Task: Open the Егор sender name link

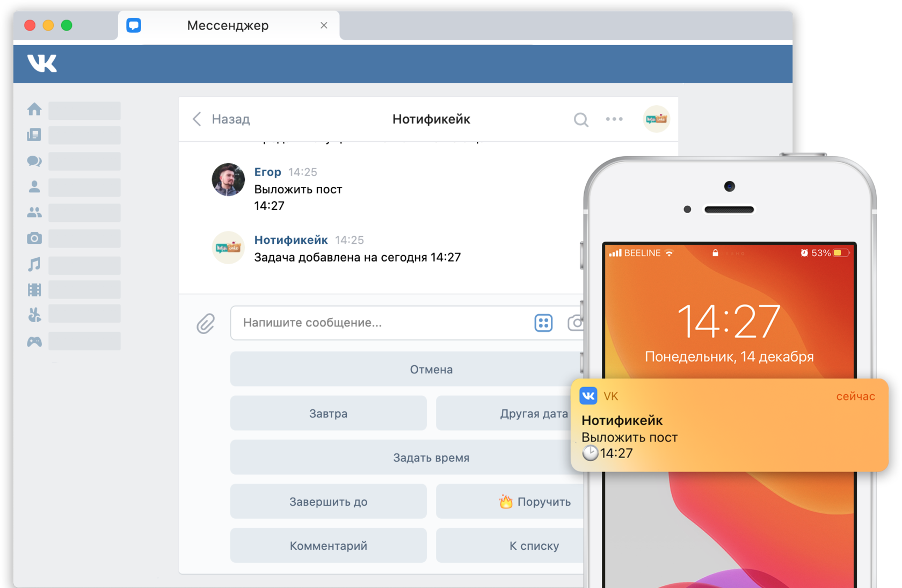Action: point(267,172)
